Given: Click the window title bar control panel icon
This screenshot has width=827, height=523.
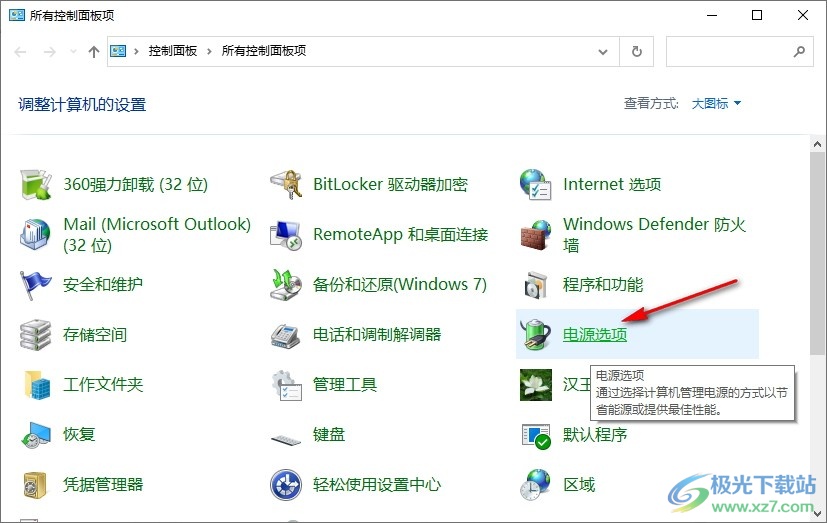Looking at the screenshot, I should click(17, 15).
